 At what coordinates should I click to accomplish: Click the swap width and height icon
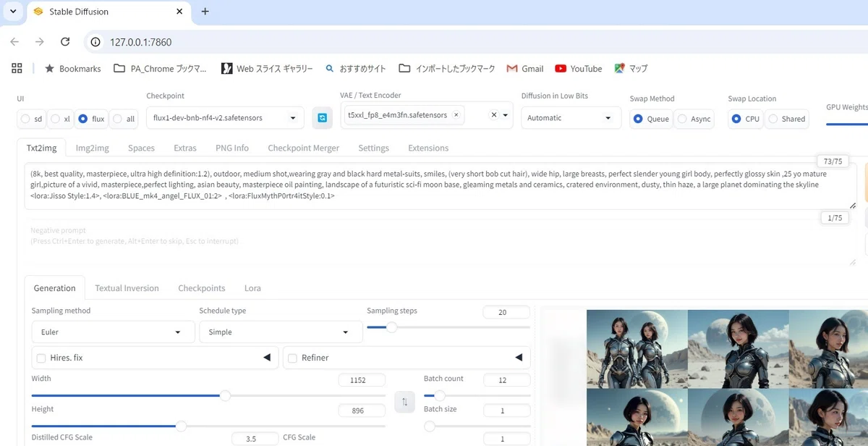[404, 400]
